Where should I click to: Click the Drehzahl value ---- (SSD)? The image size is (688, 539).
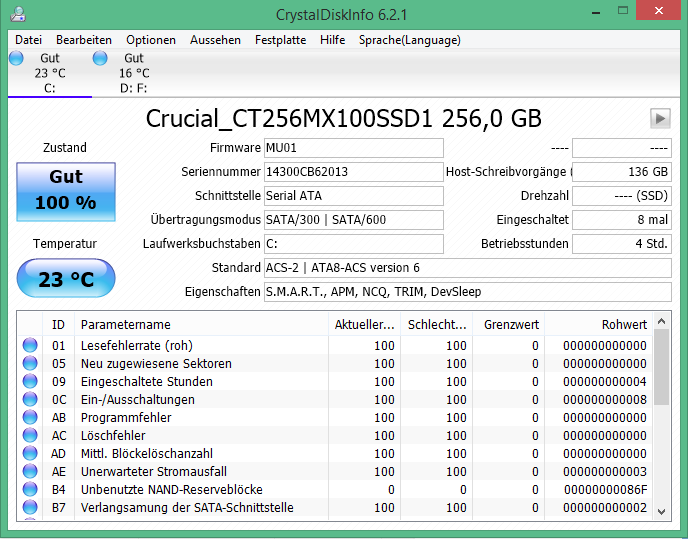622,196
